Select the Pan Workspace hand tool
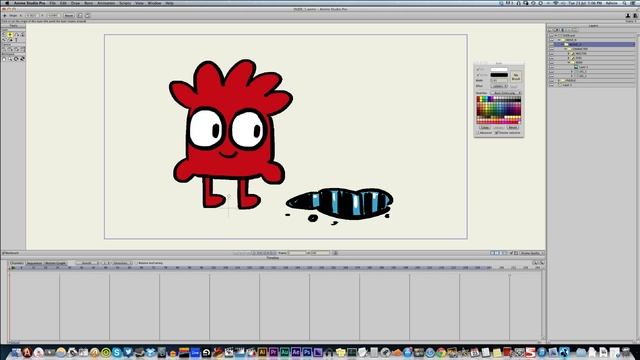Image resolution: width=640 pixels, height=360 pixels. click(4, 59)
